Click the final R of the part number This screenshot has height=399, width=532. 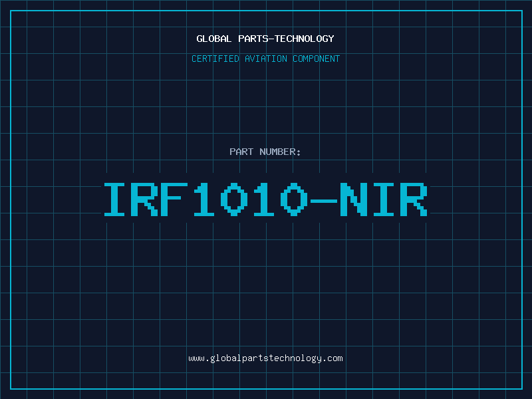coord(414,199)
